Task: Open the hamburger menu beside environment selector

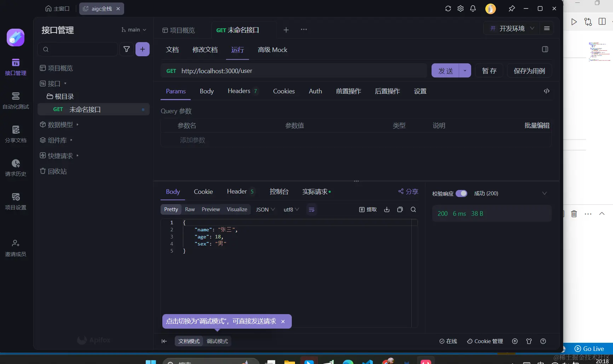Action: 547,28
